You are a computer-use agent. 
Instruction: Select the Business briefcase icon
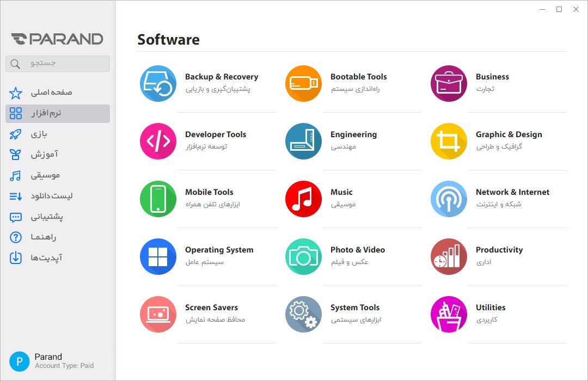pyautogui.click(x=449, y=84)
